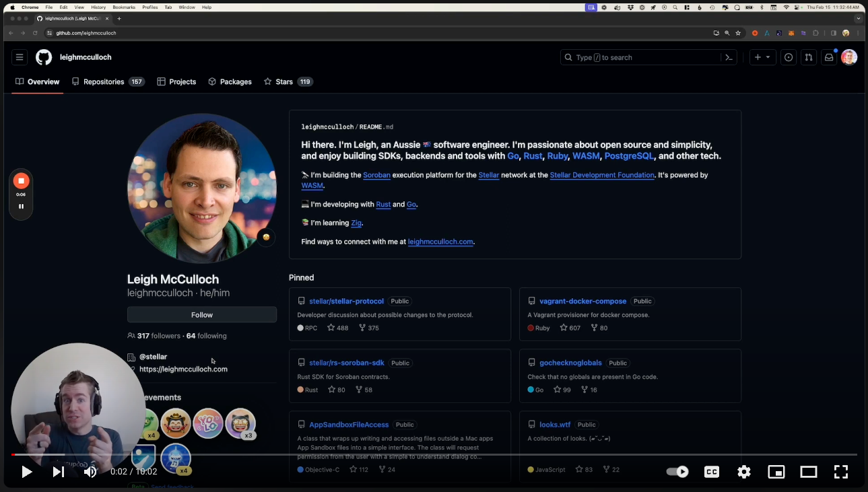The height and width of the screenshot is (492, 868).
Task: Mute the video with the speaker icon
Action: tap(90, 472)
